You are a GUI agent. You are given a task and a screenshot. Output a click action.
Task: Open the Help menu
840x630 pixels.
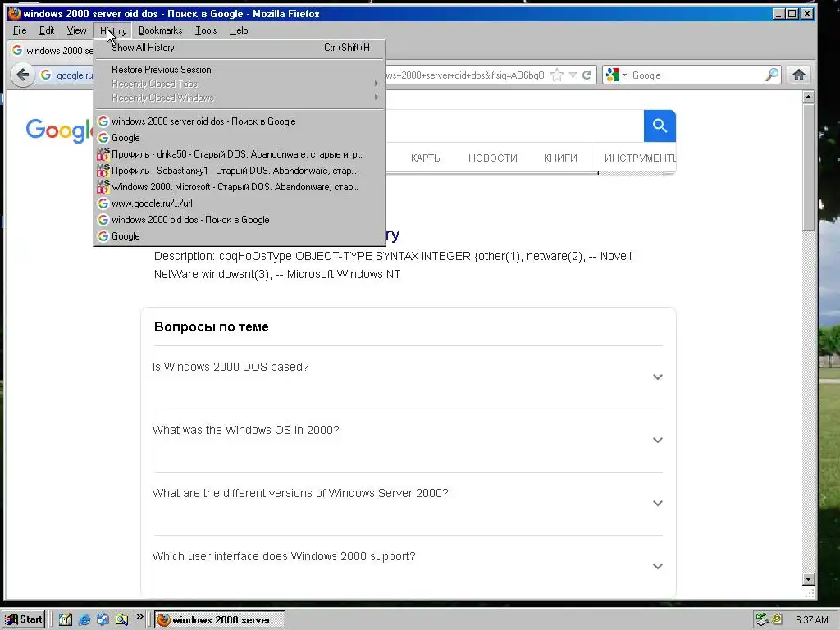[239, 30]
